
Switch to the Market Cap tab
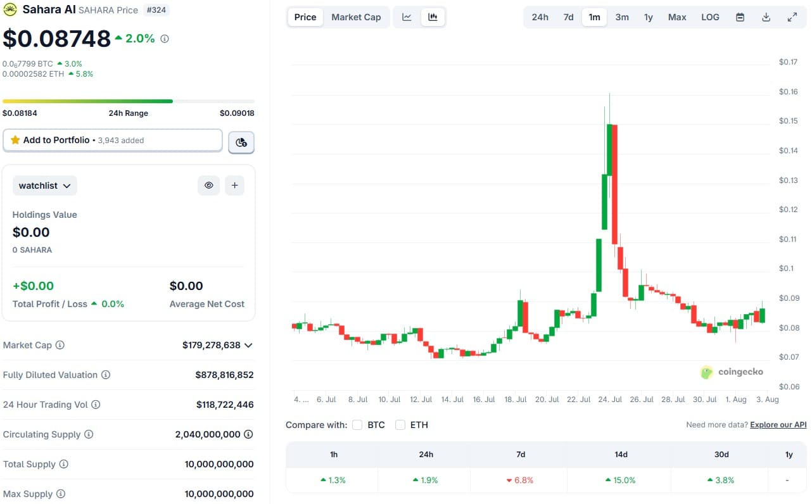(357, 17)
